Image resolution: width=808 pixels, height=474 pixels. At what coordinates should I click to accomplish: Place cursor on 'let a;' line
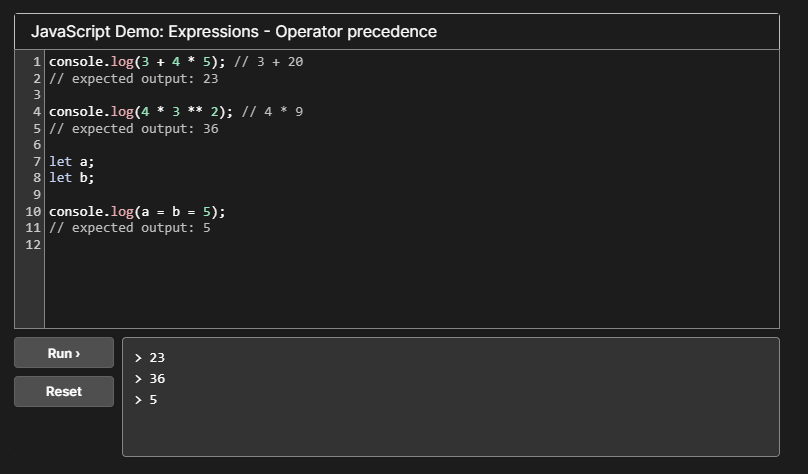[72, 162]
